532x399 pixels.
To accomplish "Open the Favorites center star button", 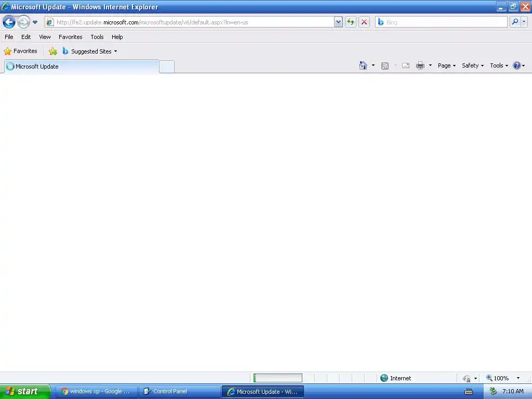I will point(20,51).
